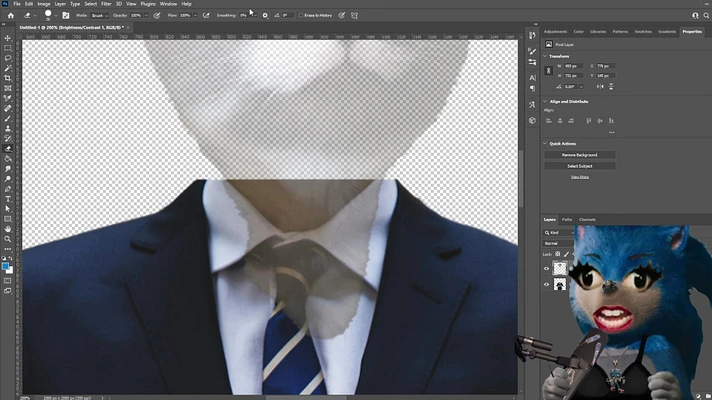This screenshot has height=400, width=712.
Task: Open the brush preset picker arrow
Action: coord(56,15)
